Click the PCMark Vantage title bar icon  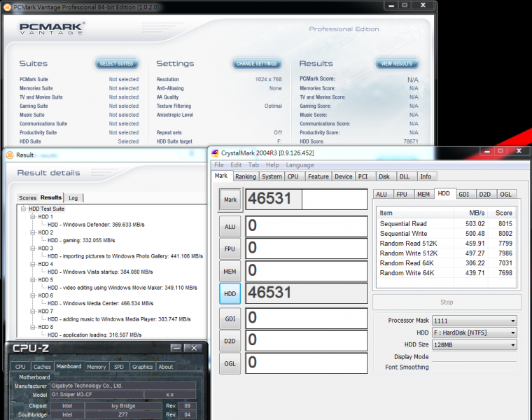coord(6,6)
